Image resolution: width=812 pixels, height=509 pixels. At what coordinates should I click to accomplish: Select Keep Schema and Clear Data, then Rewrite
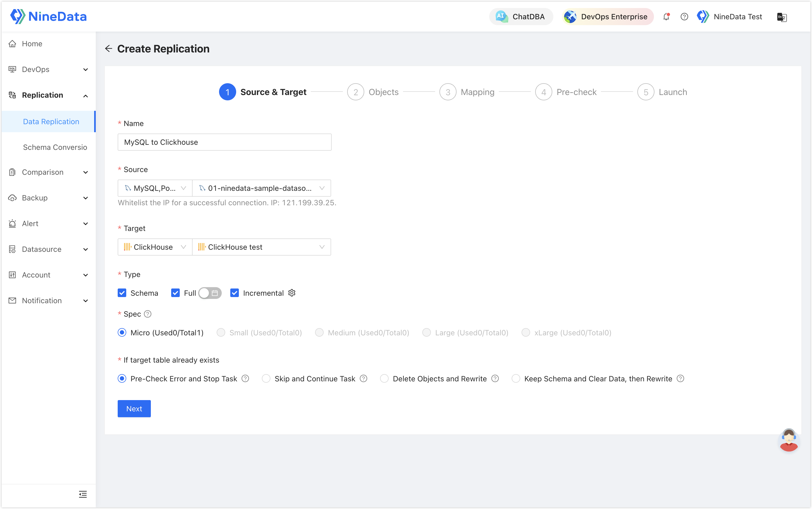(516, 379)
